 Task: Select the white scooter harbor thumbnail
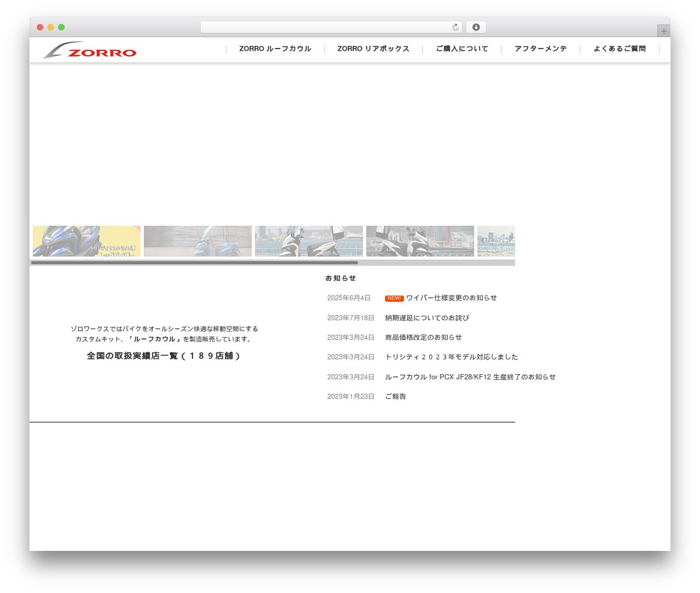point(309,241)
